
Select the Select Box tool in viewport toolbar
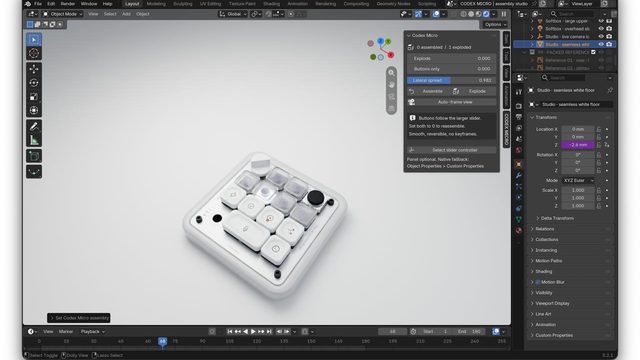34,40
